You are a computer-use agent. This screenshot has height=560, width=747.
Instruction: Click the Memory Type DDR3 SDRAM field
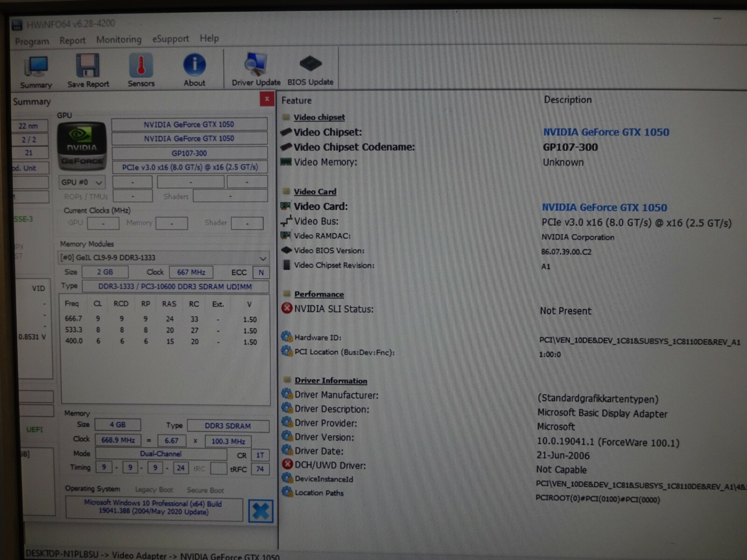[228, 426]
